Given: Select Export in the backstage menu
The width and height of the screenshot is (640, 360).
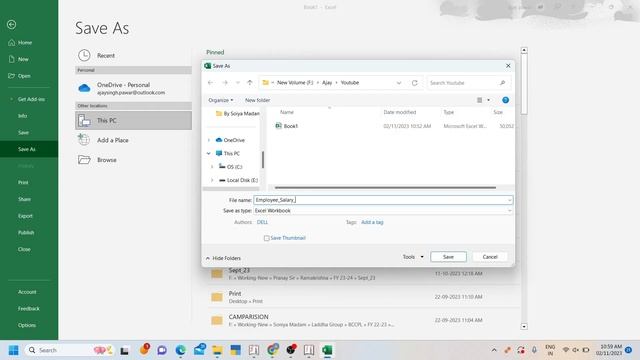Looking at the screenshot, I should [x=25, y=216].
